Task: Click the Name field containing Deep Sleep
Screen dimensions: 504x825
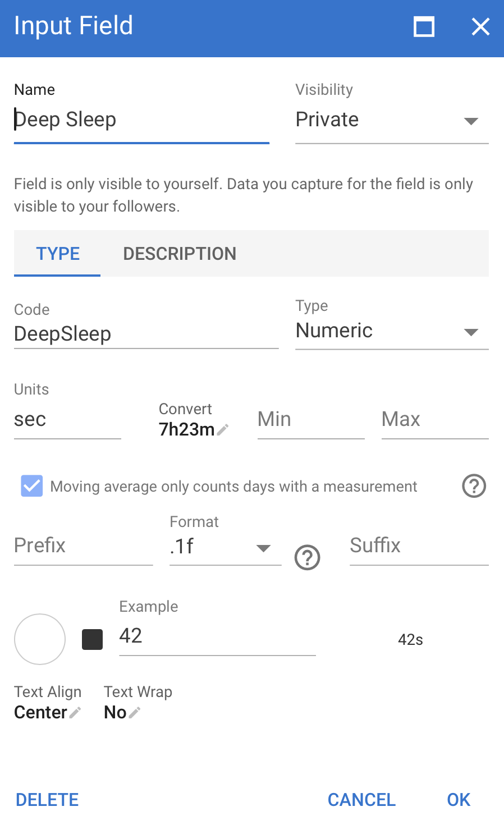Action: point(141,120)
